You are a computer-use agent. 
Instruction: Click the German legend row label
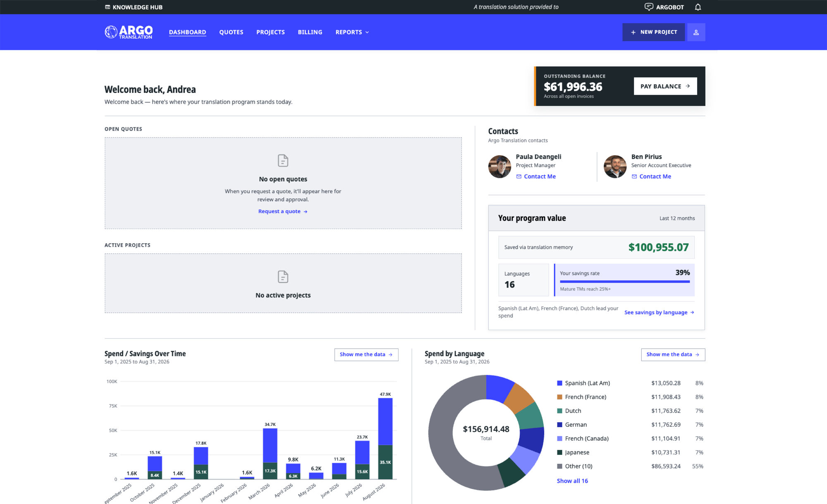576,425
